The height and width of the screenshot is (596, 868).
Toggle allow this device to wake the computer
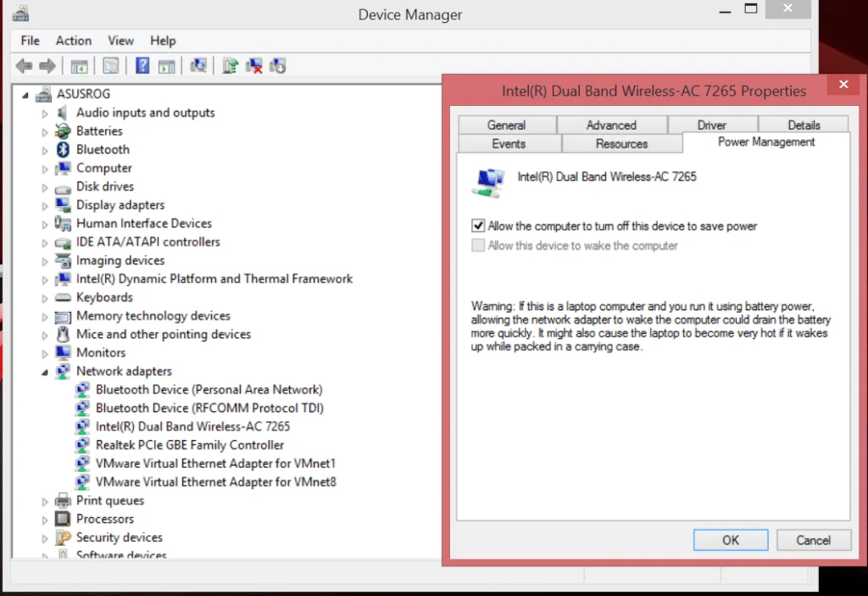coord(479,245)
